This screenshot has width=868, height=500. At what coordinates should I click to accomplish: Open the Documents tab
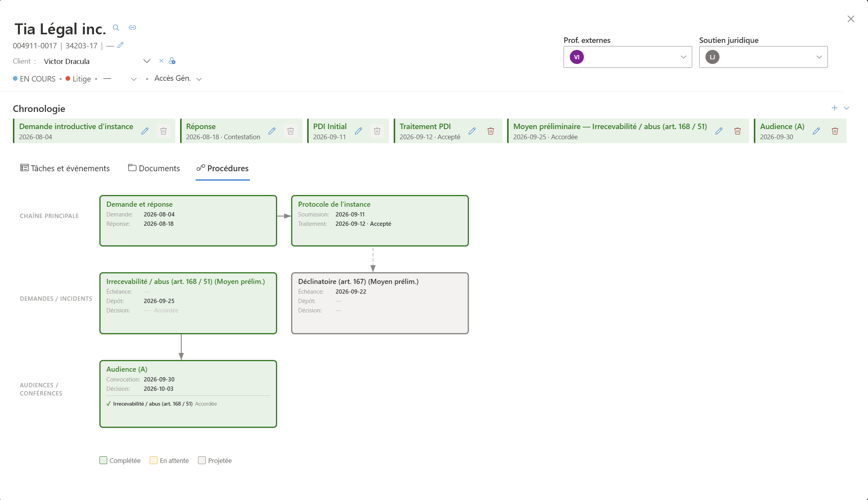(154, 168)
